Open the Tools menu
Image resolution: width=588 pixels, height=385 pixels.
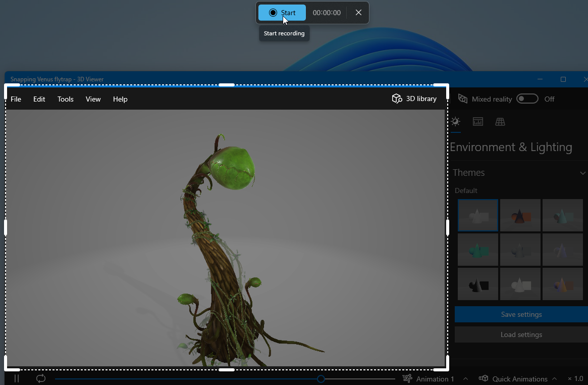pos(66,99)
